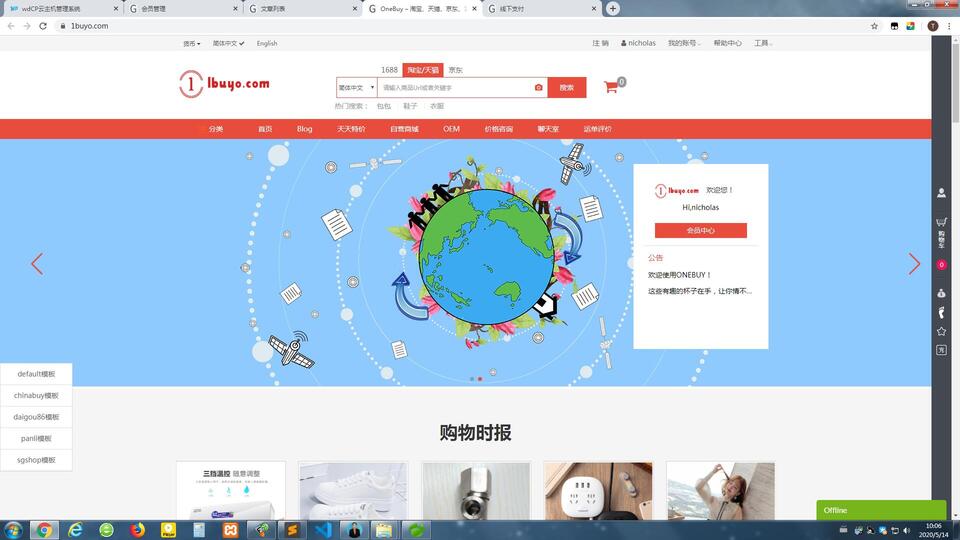Switch to the 文章列表 browser tab

tap(303, 9)
